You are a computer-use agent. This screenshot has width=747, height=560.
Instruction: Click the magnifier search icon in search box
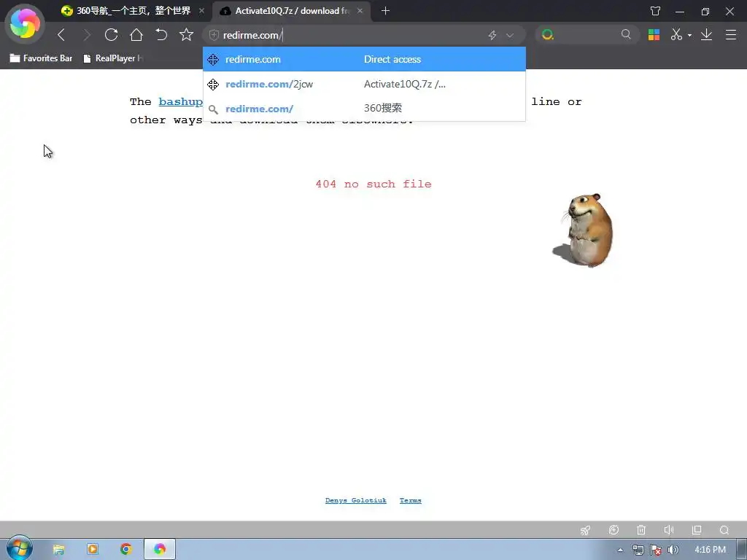626,34
